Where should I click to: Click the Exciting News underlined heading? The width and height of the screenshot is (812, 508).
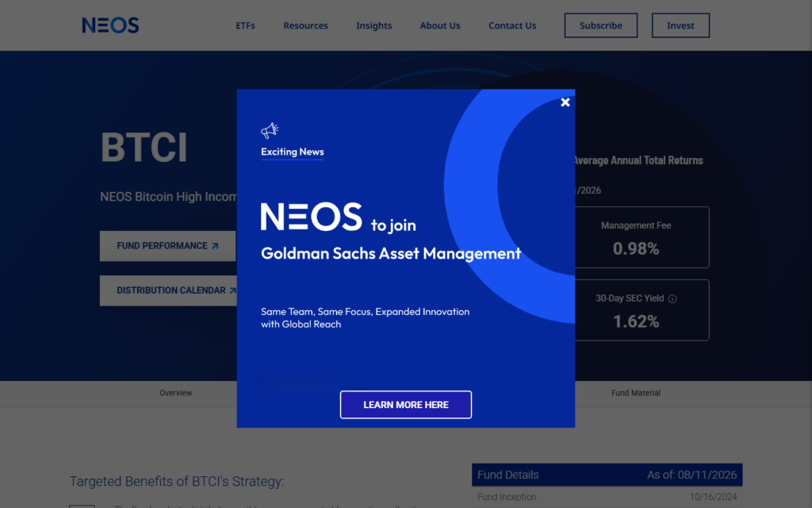pos(292,152)
